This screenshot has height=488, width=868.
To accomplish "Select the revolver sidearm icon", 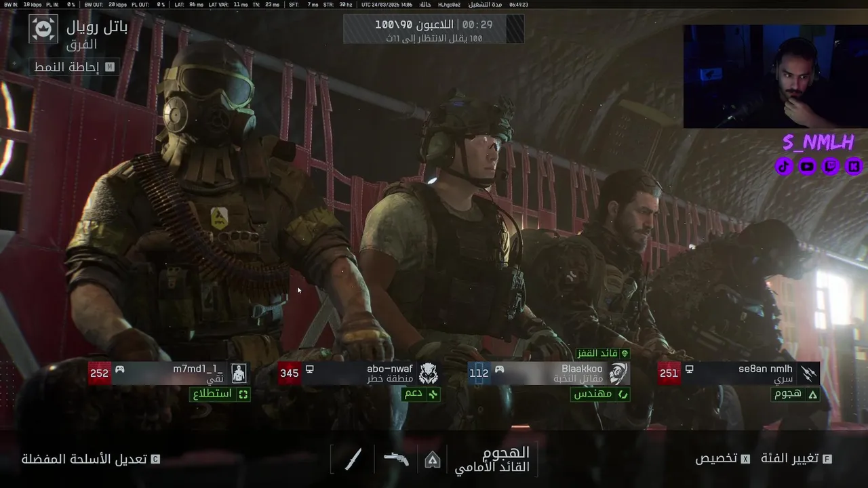I will (x=396, y=459).
